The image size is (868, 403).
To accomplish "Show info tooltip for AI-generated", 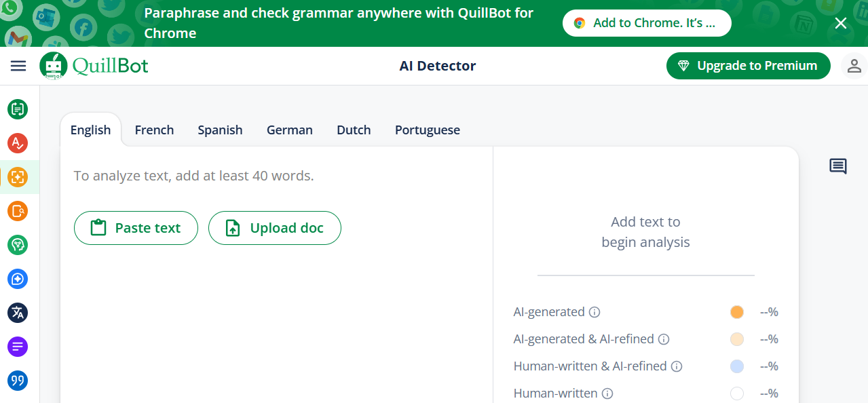I will pos(595,312).
